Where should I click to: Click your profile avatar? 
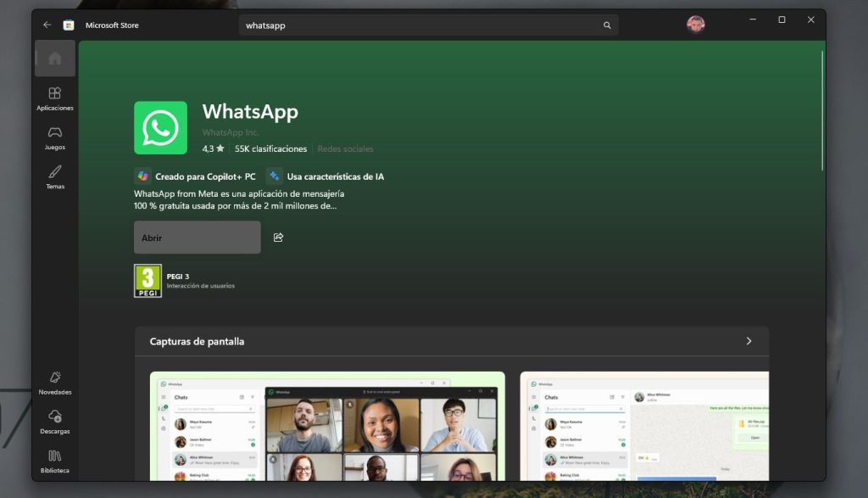click(695, 24)
